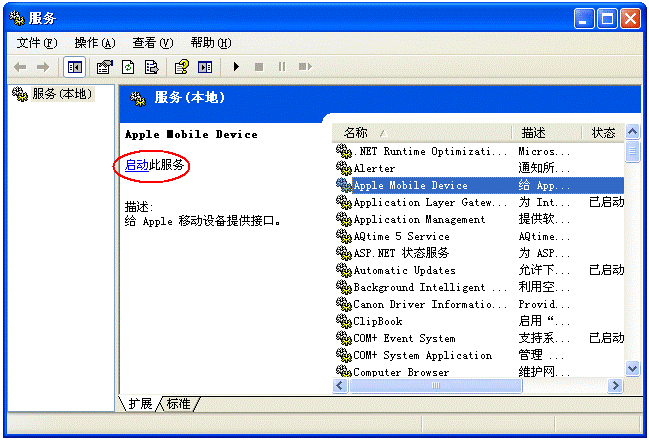Click the Refresh toolbar icon
The width and height of the screenshot is (649, 440).
coord(128,67)
